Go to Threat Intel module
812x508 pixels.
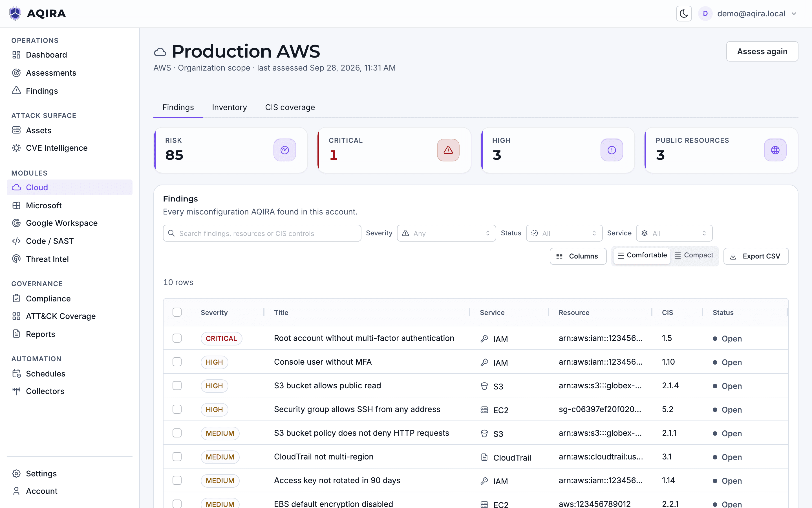click(x=69, y=259)
